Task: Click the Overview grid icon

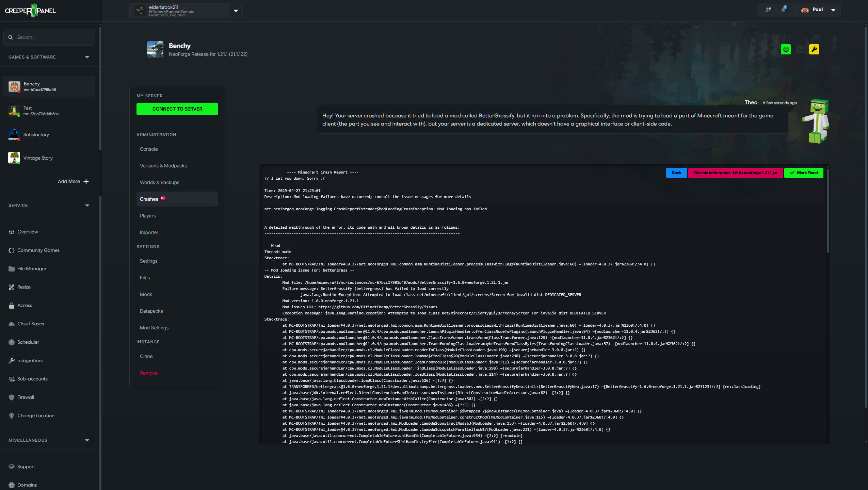Action: tap(12, 232)
